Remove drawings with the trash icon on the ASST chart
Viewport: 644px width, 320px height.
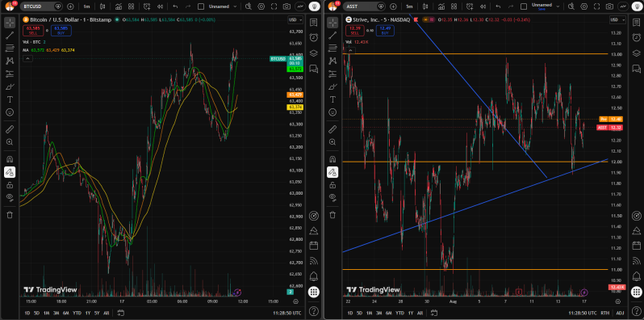(x=332, y=215)
